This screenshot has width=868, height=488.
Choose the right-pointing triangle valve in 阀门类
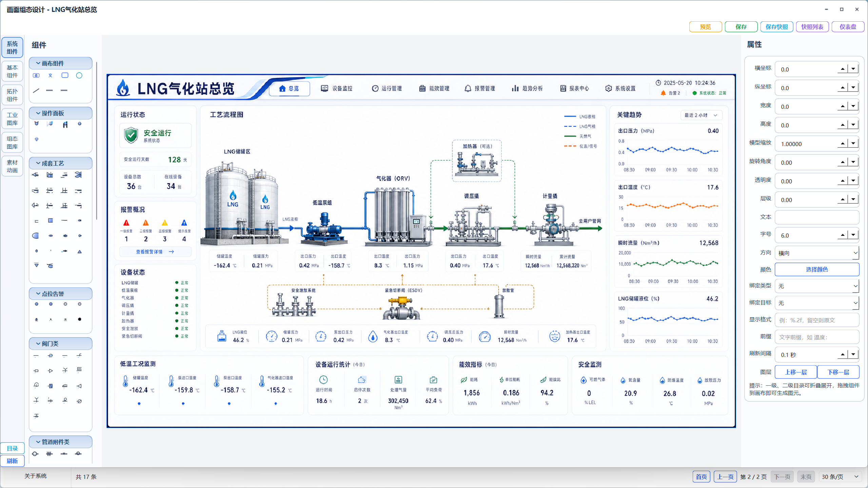point(51,371)
